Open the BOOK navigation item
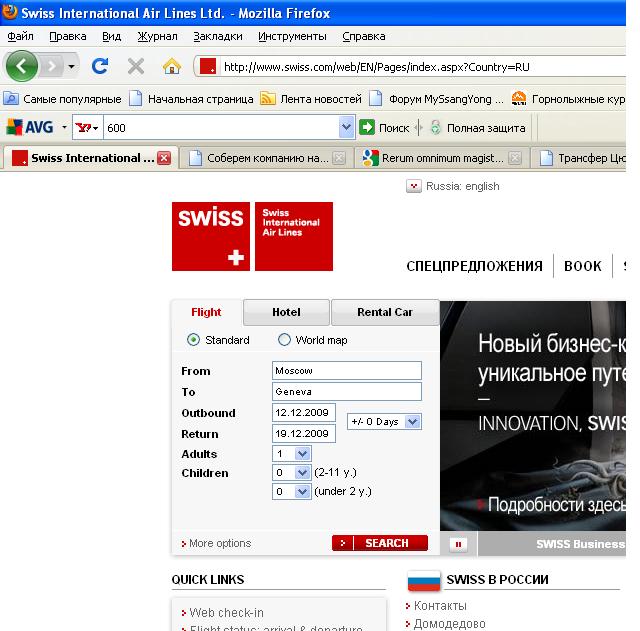Viewport: 640px width, 631px height. tap(582, 266)
